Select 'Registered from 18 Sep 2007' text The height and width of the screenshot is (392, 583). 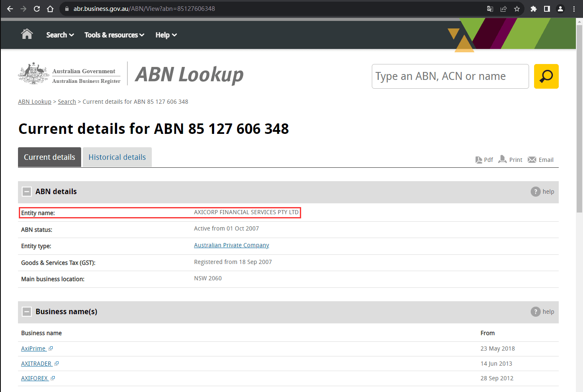tap(233, 262)
